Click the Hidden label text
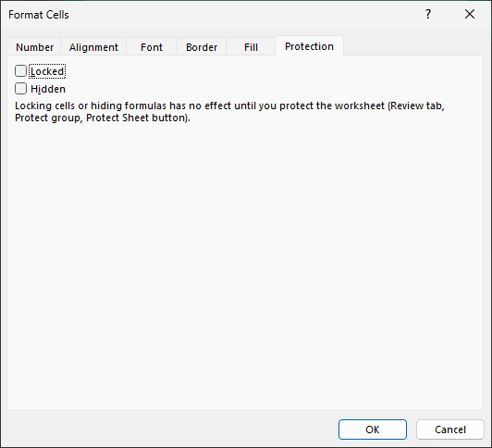This screenshot has width=492, height=448. point(48,89)
